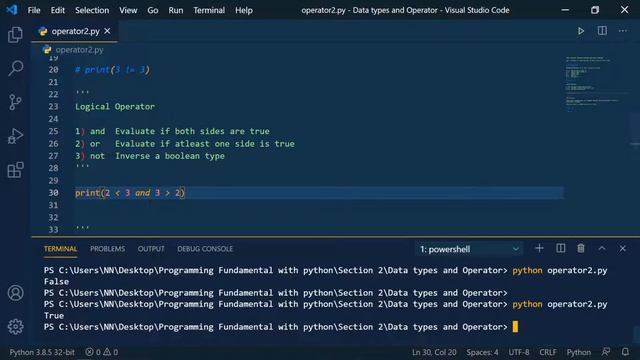Open the Manage gear settings icon
Image resolution: width=640 pixels, height=360 pixels.
pos(16,327)
